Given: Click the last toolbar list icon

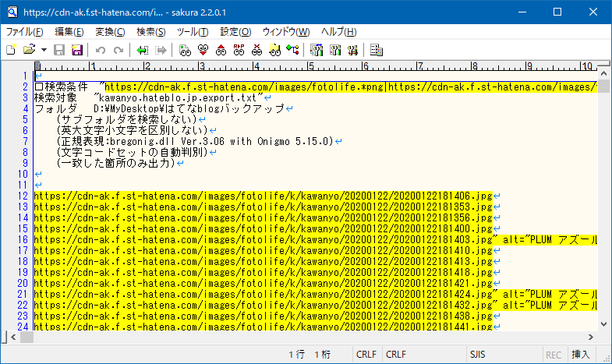Looking at the screenshot, I should pyautogui.click(x=377, y=50).
